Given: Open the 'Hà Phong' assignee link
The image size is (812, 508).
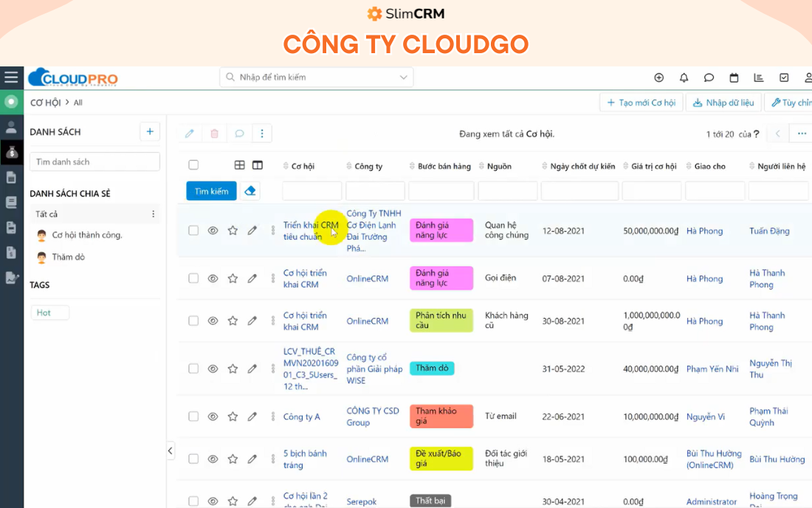Looking at the screenshot, I should [x=704, y=230].
